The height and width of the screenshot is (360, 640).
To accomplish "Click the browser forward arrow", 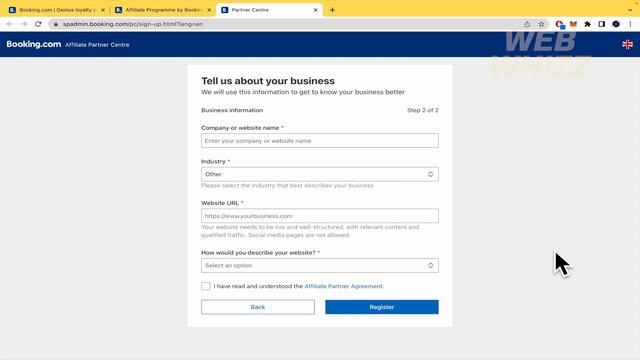I will click(24, 24).
